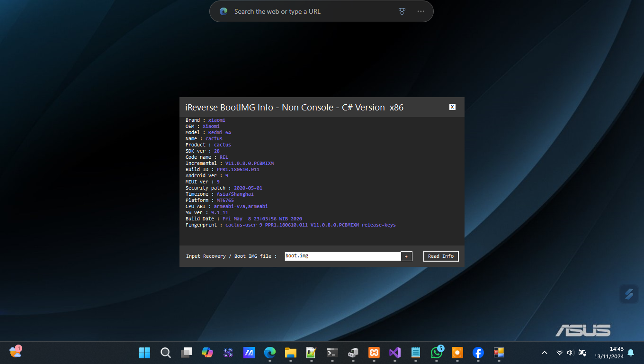The image size is (644, 364).
Task: Open the orange screen recorder taskbar icon
Action: click(x=457, y=353)
